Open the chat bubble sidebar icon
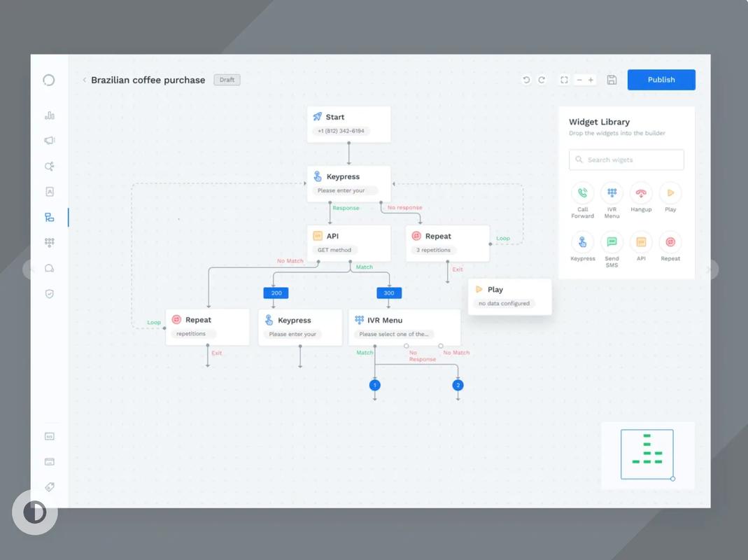 coord(49,268)
